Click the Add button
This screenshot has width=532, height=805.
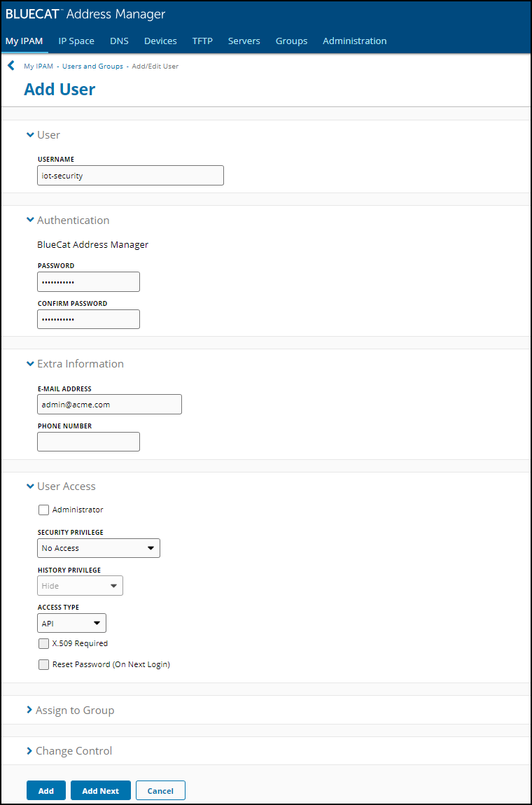(46, 791)
